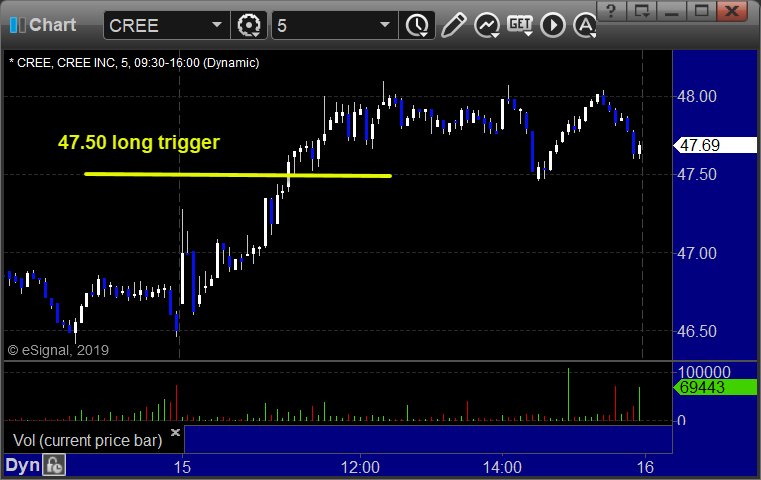
Task: Expand the 5 interval dropdown
Action: pyautogui.click(x=385, y=25)
